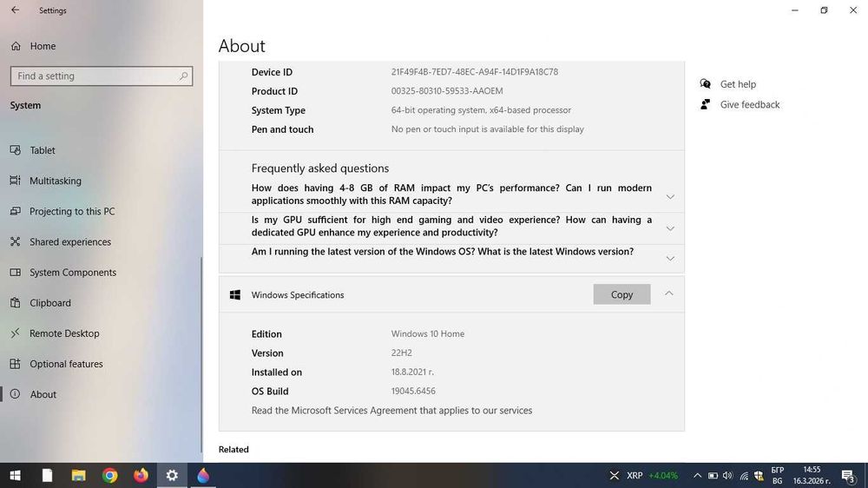Screen dimensions: 868x488
Task: Click the Settings gear taskbar icon
Action: pyautogui.click(x=172, y=475)
